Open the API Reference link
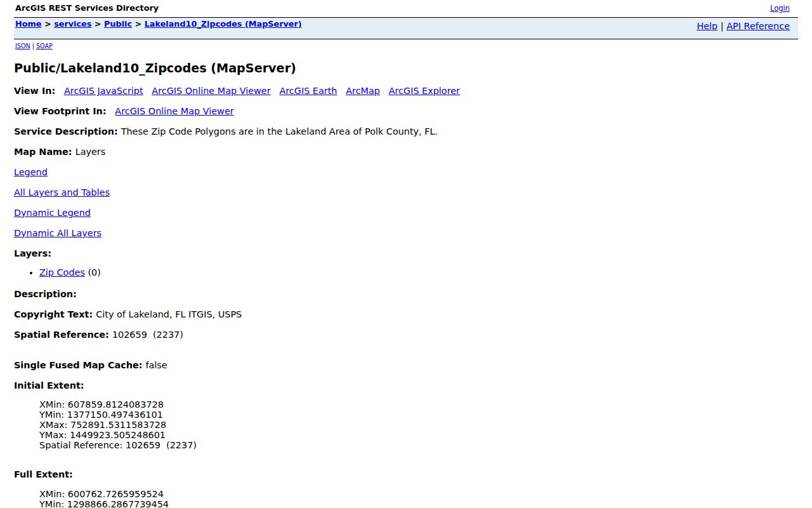Image resolution: width=812 pixels, height=508 pixels. pyautogui.click(x=758, y=26)
